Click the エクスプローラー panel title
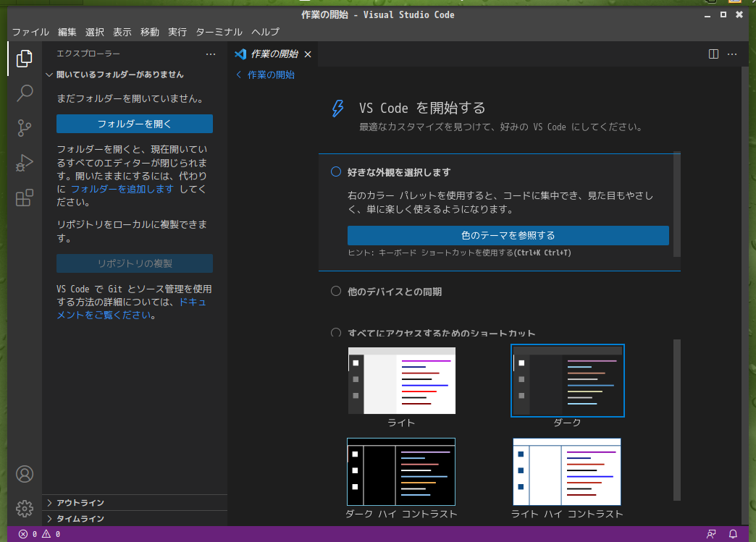756x542 pixels. 88,54
